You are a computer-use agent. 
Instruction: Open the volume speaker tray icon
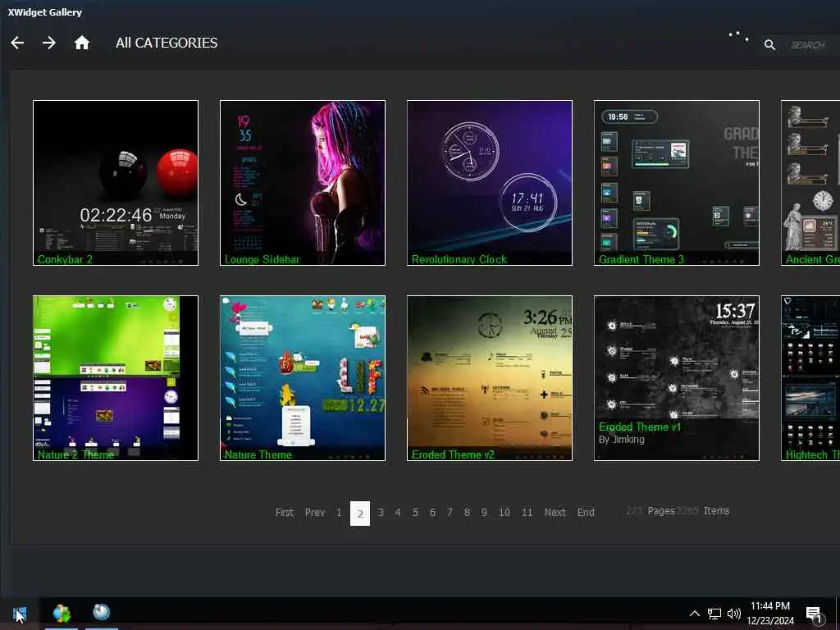click(x=734, y=614)
